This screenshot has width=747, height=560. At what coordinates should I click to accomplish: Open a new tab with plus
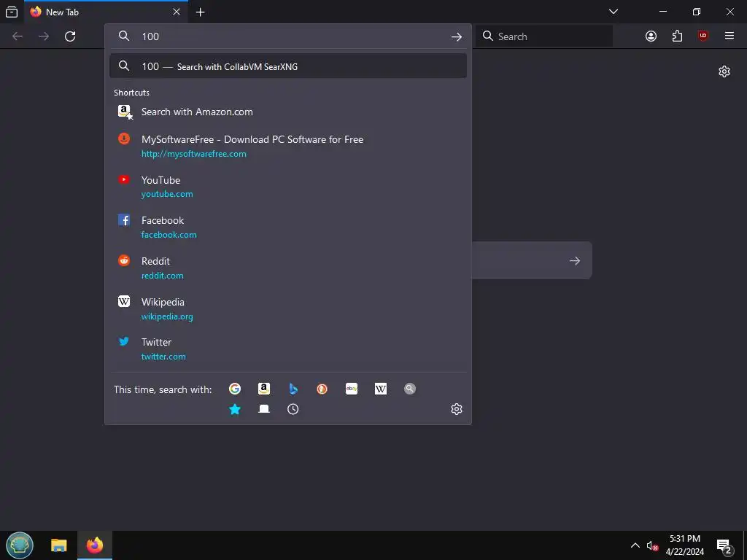[x=201, y=12]
